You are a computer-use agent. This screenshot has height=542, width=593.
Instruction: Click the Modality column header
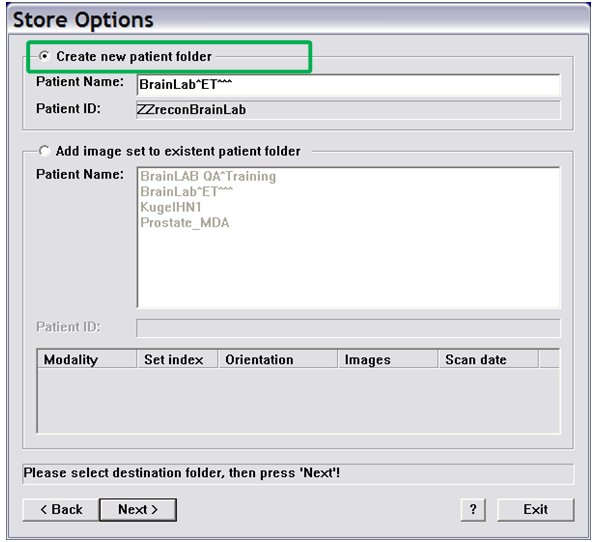87,359
